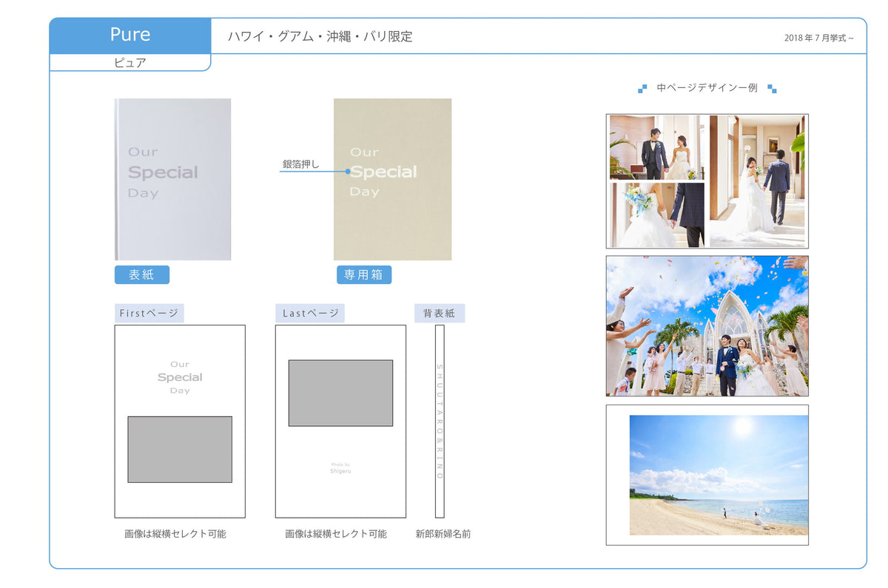Click the right blue checker icon
888x588 pixels.
pyautogui.click(x=772, y=89)
